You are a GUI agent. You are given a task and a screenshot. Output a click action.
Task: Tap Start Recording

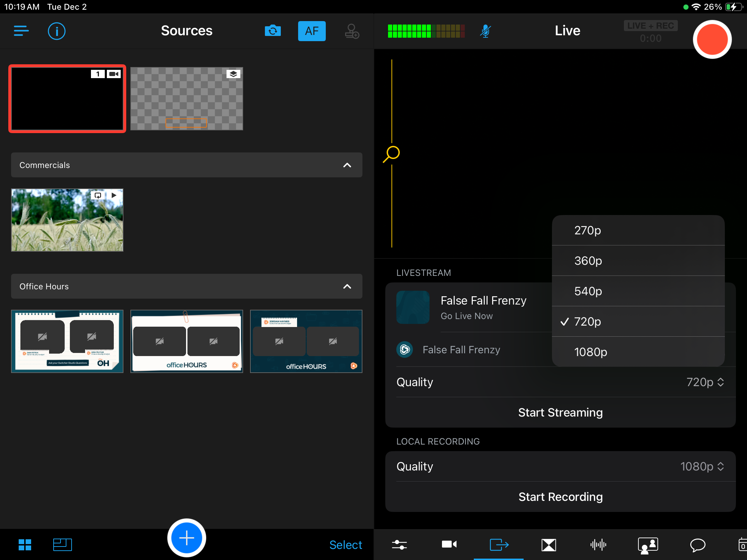pyautogui.click(x=560, y=497)
